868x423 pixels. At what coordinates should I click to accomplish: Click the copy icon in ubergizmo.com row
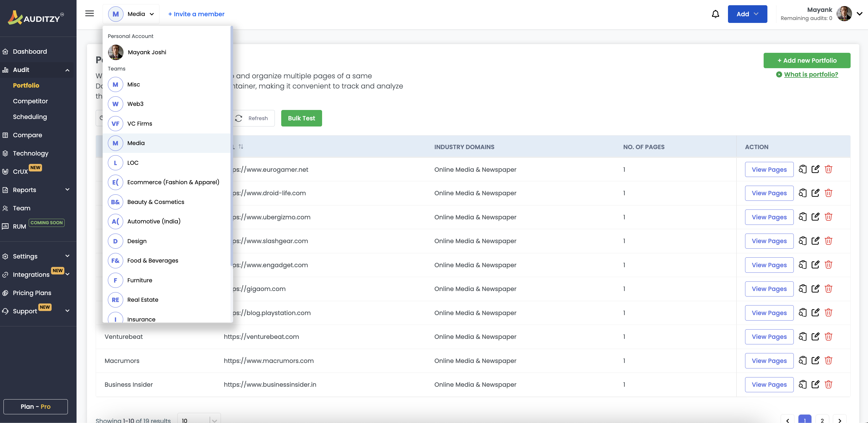coord(803,217)
